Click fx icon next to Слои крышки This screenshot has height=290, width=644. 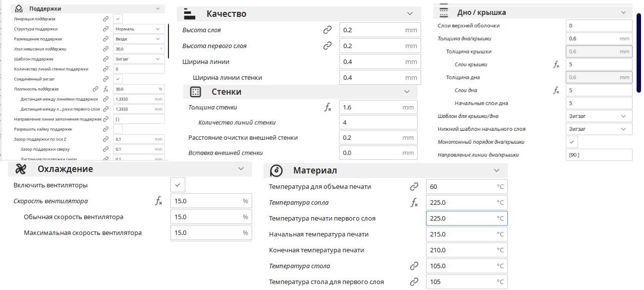(556, 64)
